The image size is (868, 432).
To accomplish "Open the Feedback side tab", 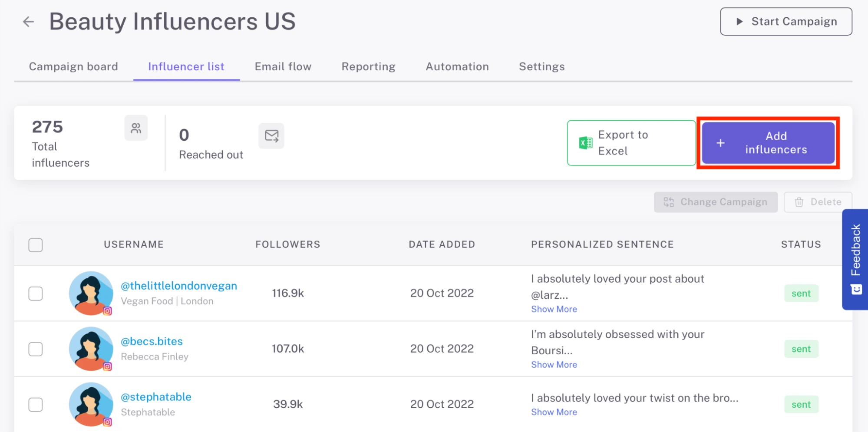I will coord(855,259).
